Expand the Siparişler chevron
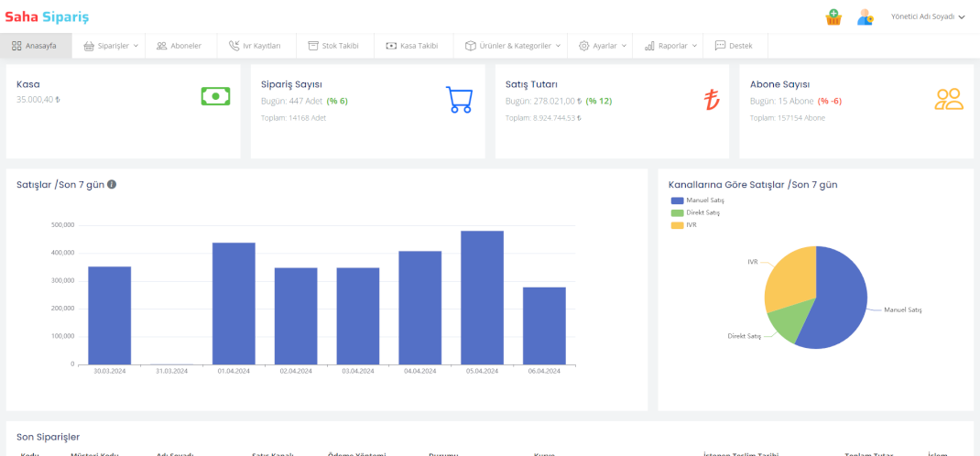 (x=135, y=46)
